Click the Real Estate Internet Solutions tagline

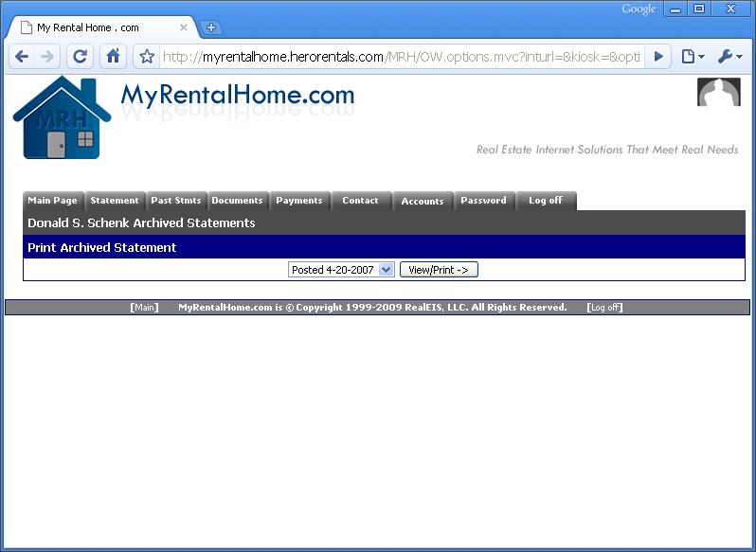(607, 150)
